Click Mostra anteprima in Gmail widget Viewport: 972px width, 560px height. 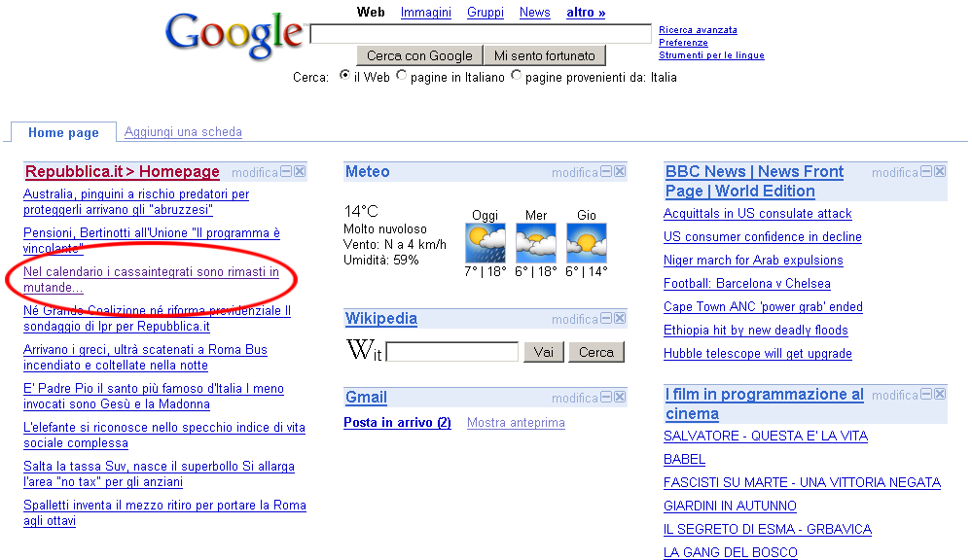pos(516,423)
